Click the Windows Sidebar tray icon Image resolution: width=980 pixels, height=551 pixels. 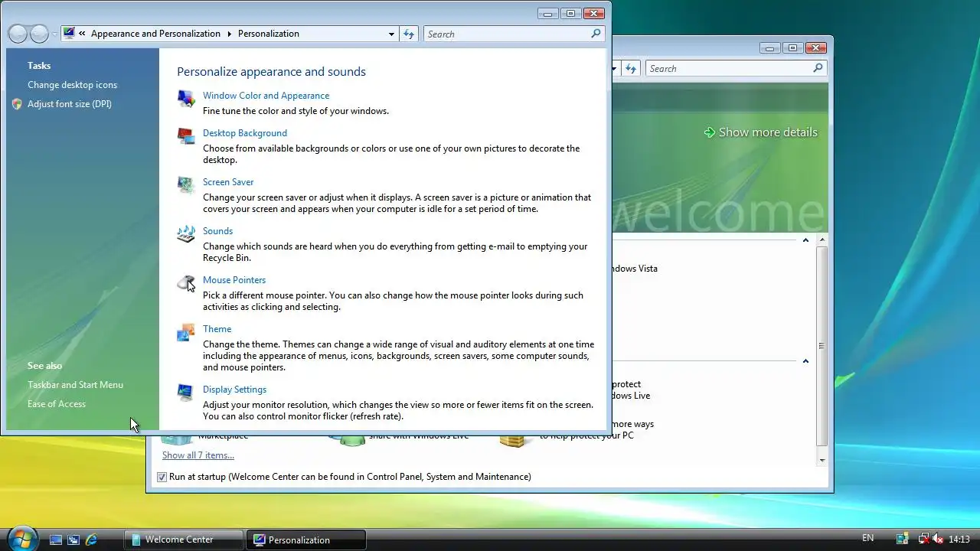tap(903, 539)
